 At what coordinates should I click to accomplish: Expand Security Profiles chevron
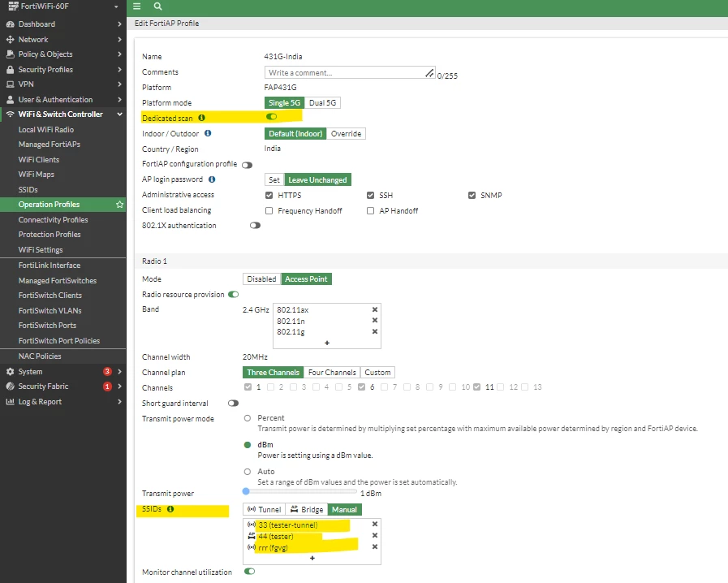tap(119, 70)
